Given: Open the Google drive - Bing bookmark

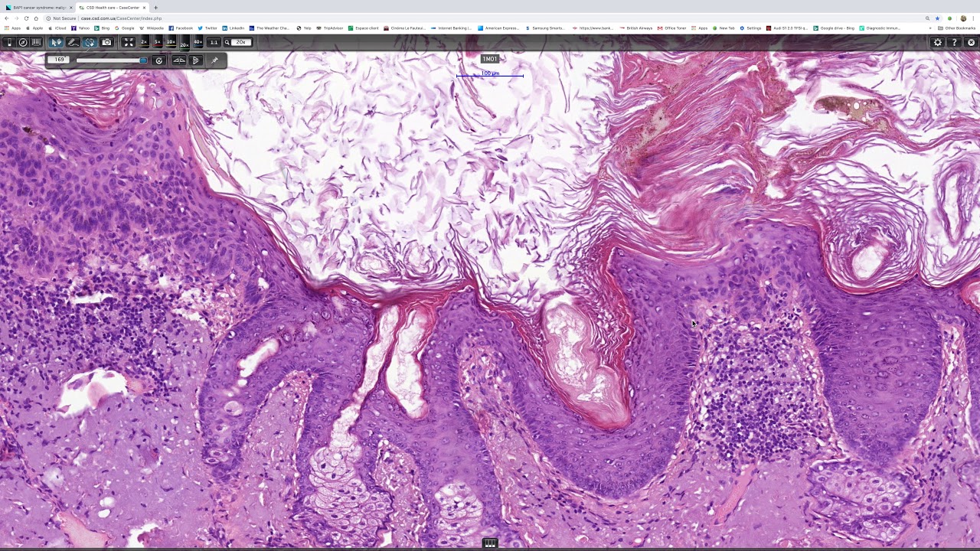Looking at the screenshot, I should click(834, 28).
